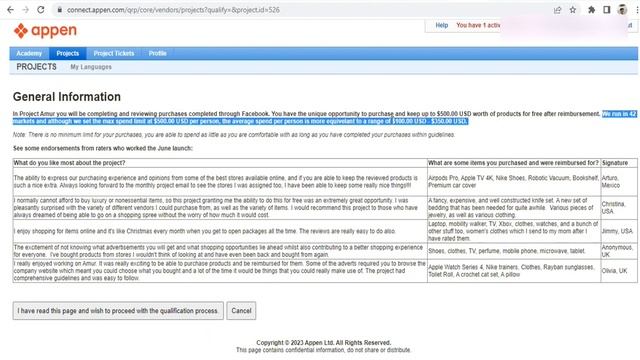Click the 'Shoes, clothes, TV, perfume' cell
Viewport: 640px width, 360px height.
[x=514, y=251]
